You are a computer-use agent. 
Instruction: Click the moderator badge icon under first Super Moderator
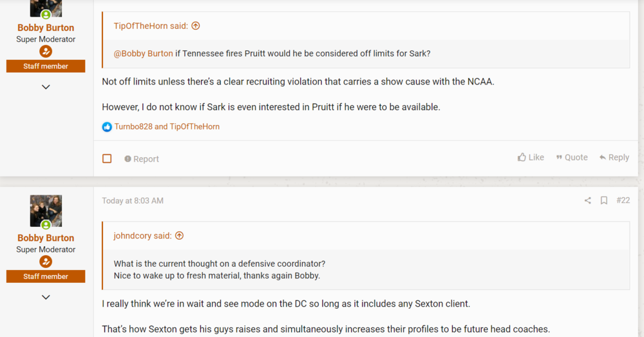tap(46, 52)
